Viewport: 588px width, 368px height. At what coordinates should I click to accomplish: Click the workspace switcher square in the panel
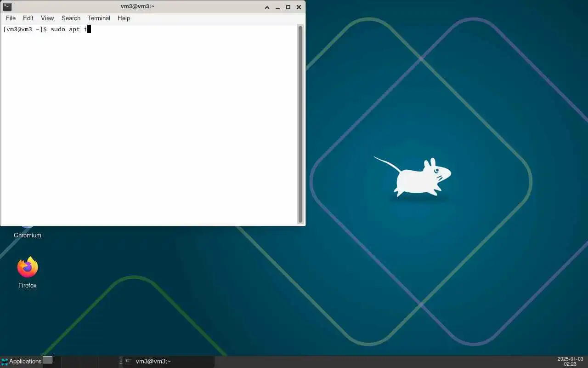[x=47, y=360]
